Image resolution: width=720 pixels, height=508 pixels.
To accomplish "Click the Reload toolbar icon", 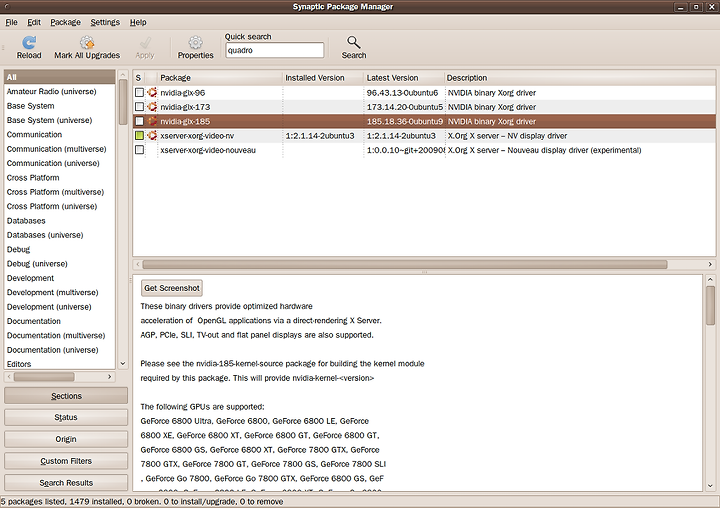I will click(29, 42).
